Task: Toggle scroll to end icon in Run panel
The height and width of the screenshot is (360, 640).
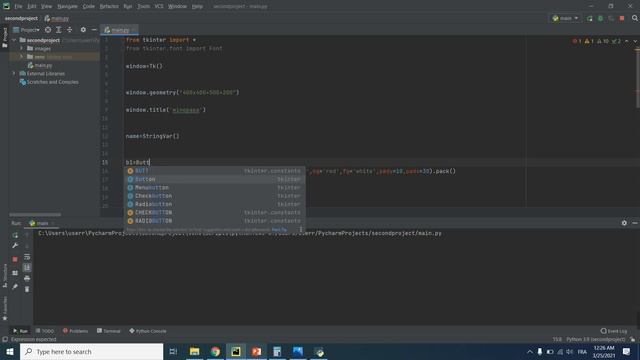Action: (27, 267)
